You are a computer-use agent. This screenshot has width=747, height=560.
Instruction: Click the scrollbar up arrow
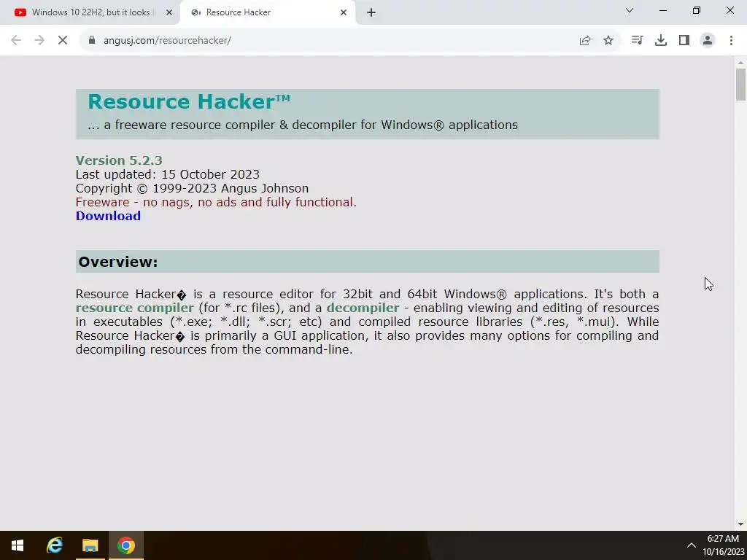coord(740,63)
